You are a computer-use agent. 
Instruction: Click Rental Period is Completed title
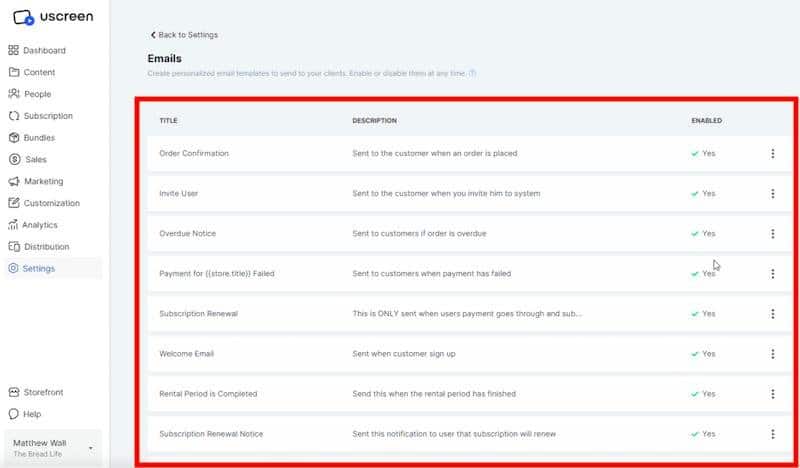coord(208,393)
